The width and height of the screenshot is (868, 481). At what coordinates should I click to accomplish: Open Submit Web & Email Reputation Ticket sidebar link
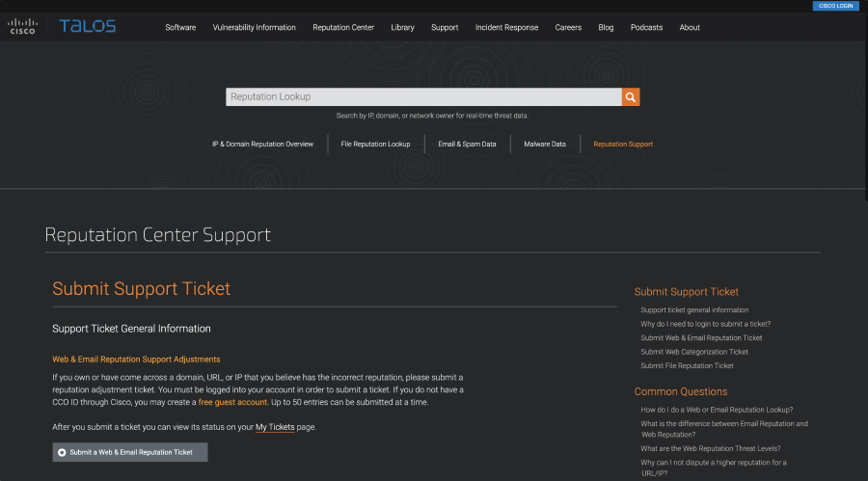click(x=701, y=337)
